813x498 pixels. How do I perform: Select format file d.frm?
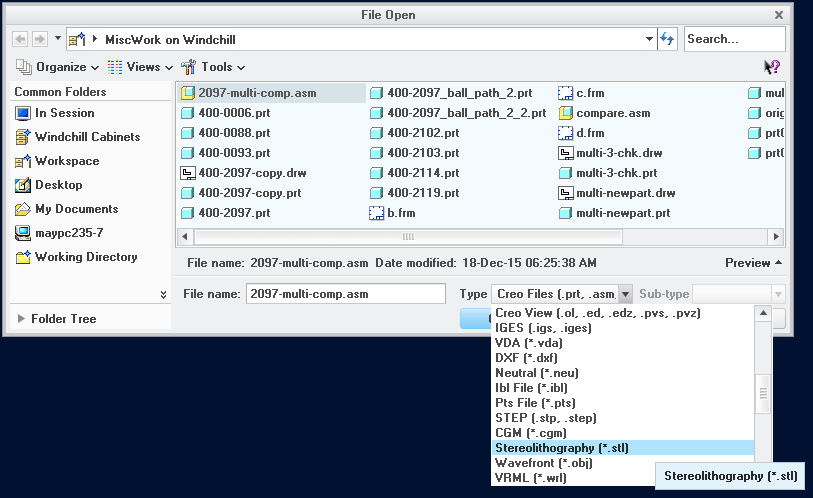click(x=581, y=133)
